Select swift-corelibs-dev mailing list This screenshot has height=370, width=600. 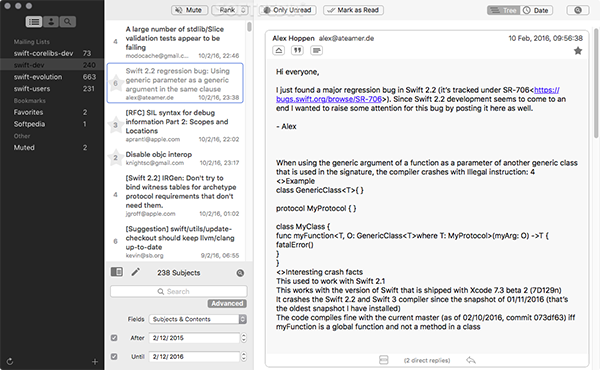[52, 53]
